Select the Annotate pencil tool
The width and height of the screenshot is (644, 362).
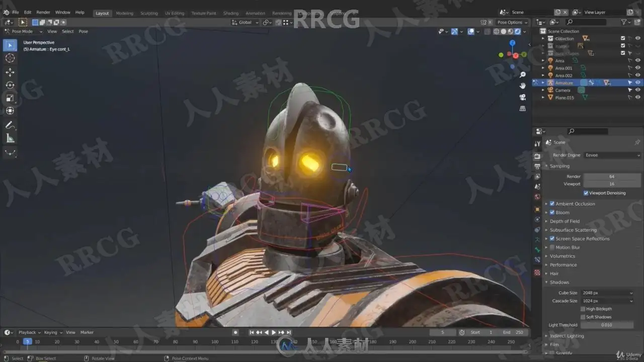[x=10, y=125]
